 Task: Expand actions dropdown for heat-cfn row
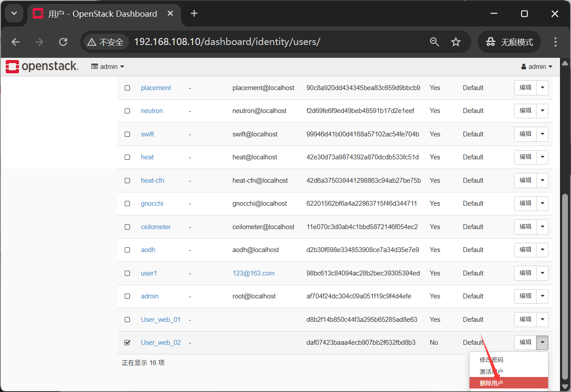[542, 181]
